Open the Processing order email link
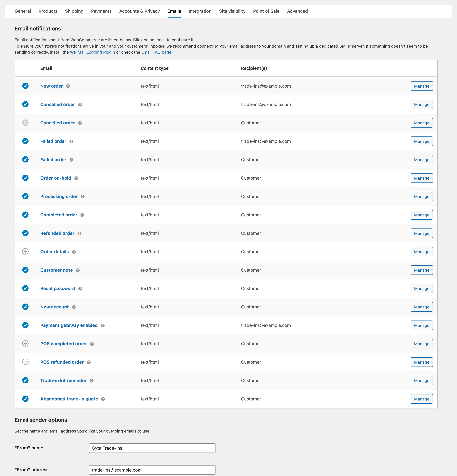The width and height of the screenshot is (457, 476). 59,196
